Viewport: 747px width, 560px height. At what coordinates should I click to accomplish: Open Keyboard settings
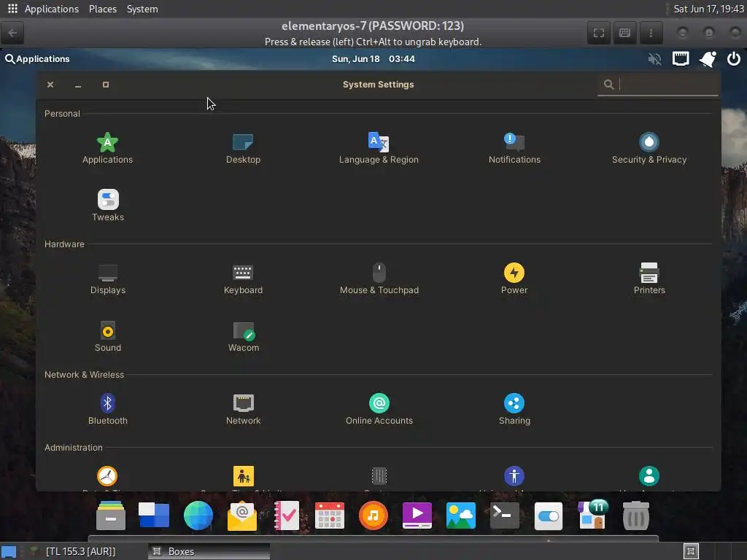pyautogui.click(x=243, y=279)
